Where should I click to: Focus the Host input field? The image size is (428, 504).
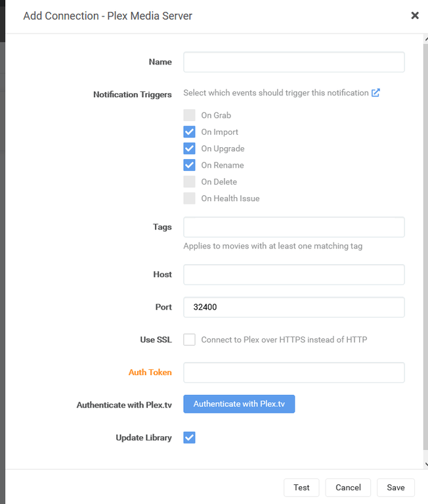point(294,275)
